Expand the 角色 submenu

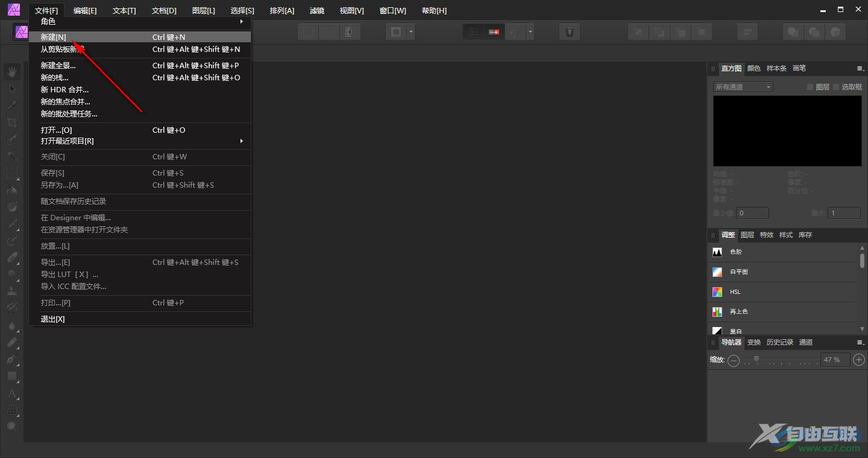click(140, 21)
